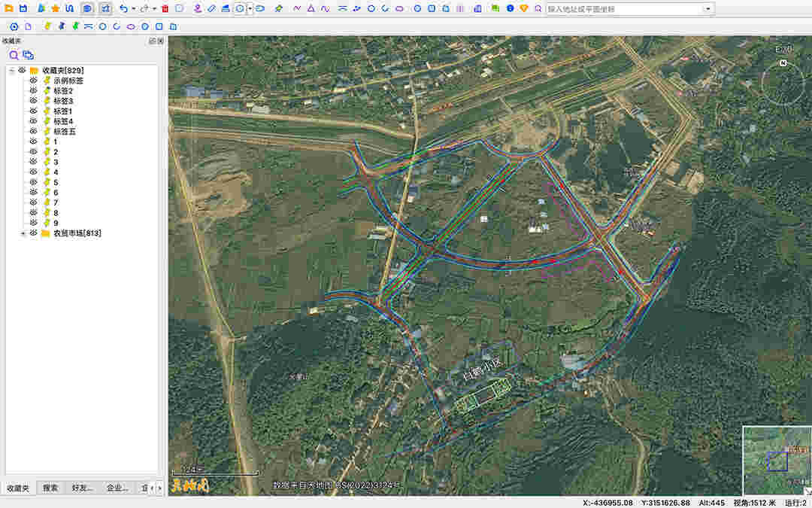The height and width of the screenshot is (508, 812).
Task: Click the undo arrow in toolbar
Action: pos(123,8)
